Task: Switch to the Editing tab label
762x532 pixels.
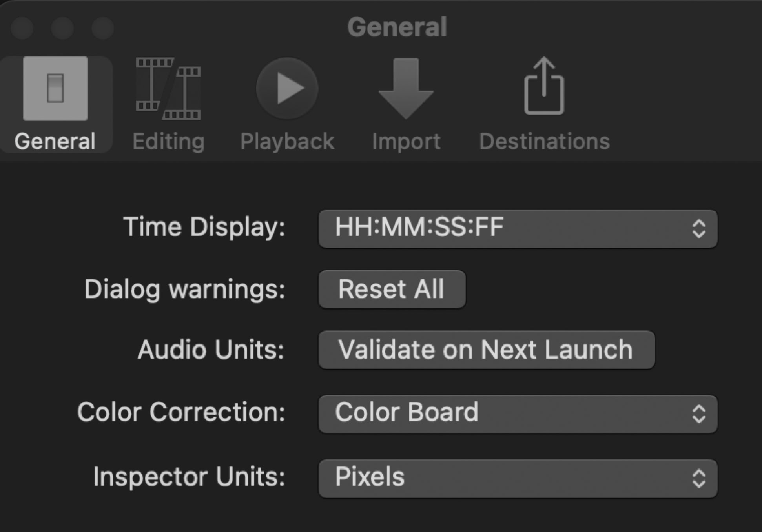Action: [x=168, y=141]
